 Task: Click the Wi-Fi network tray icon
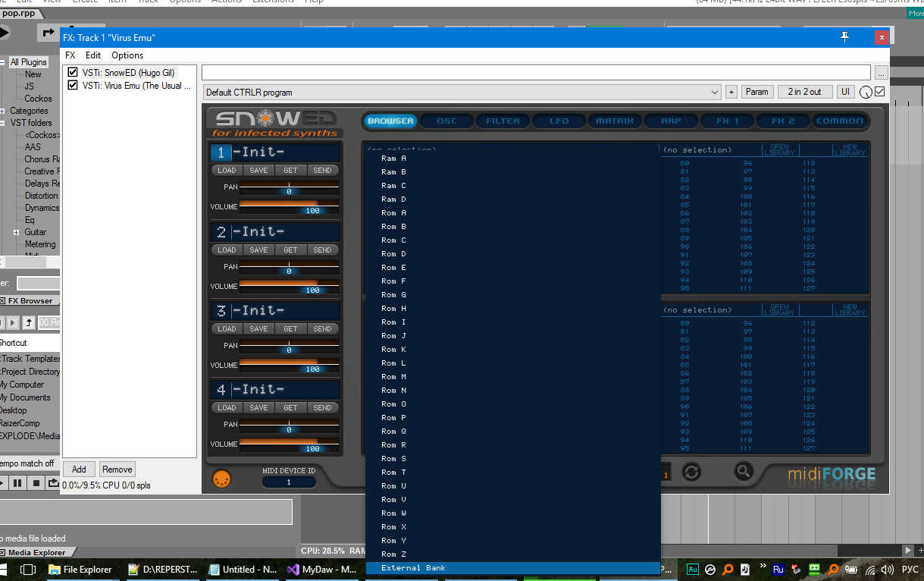pyautogui.click(x=870, y=569)
